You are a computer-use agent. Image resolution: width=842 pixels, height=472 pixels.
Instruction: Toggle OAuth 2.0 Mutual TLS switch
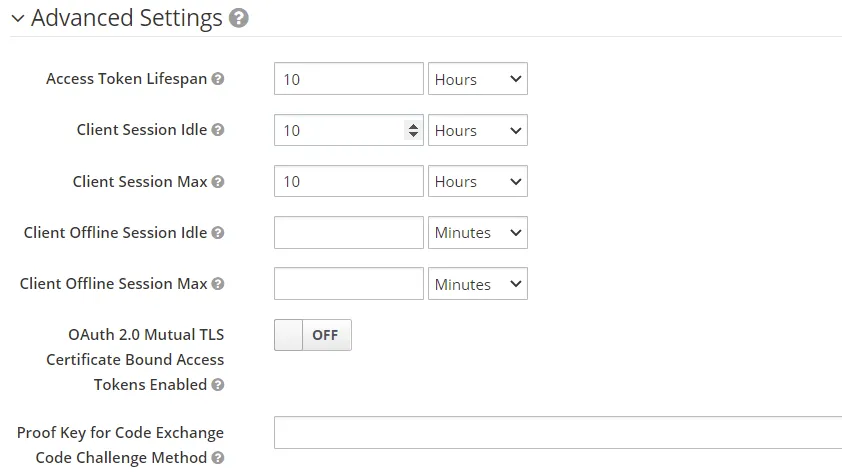[312, 335]
